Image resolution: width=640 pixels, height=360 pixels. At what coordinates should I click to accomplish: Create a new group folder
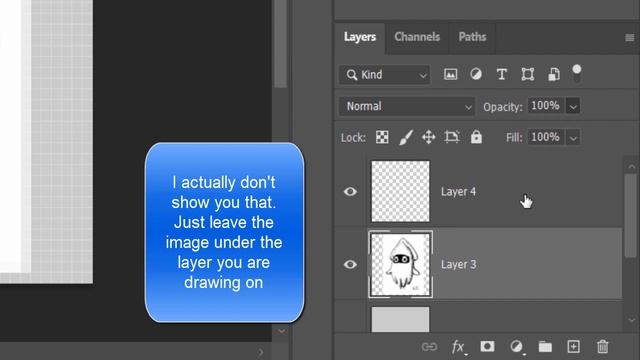click(545, 347)
